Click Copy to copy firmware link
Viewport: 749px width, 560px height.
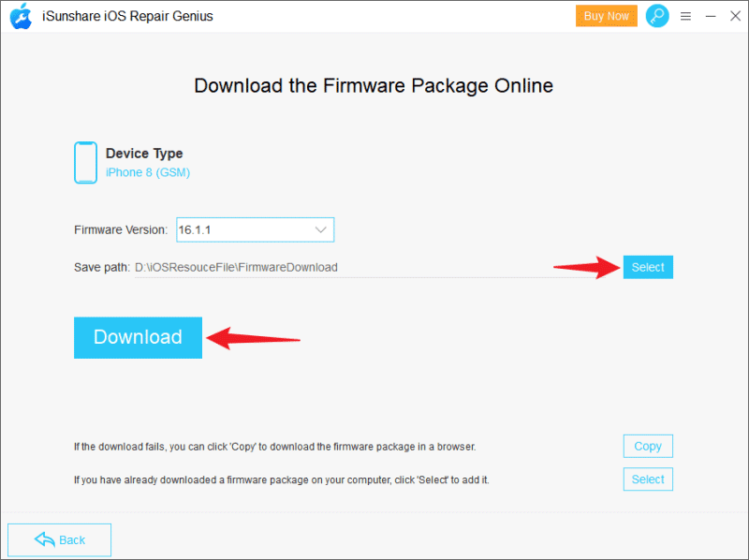click(647, 446)
